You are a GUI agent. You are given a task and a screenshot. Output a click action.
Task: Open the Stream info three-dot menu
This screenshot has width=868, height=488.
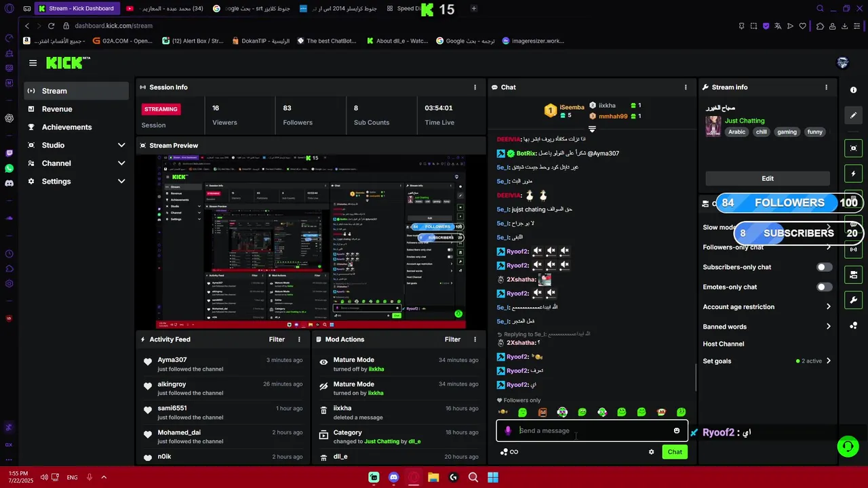[x=826, y=87]
